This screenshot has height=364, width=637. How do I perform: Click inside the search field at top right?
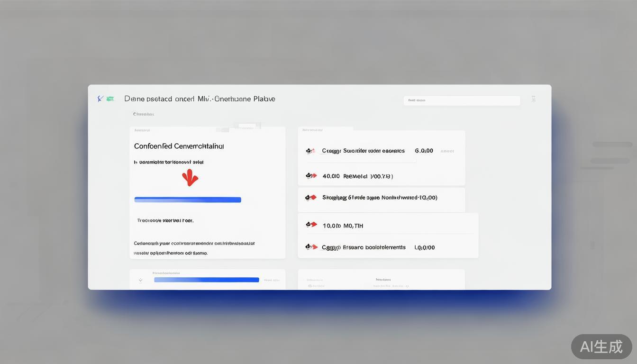[461, 100]
